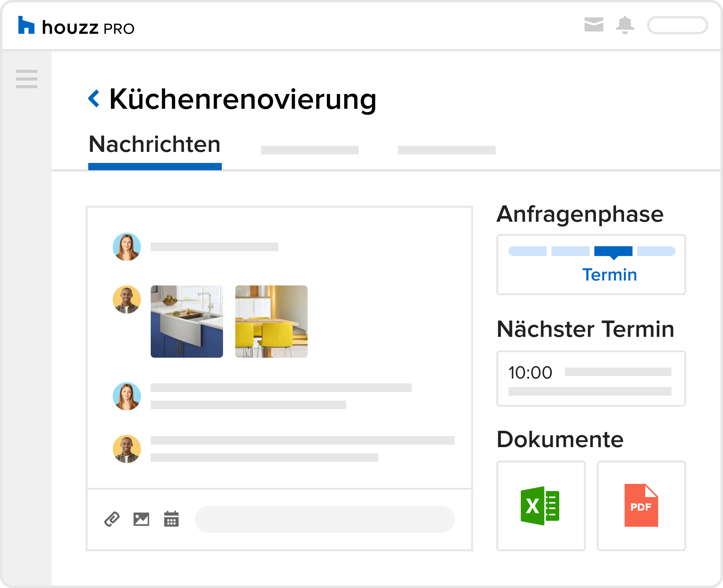
Task: Open the Excel document
Action: tap(541, 506)
